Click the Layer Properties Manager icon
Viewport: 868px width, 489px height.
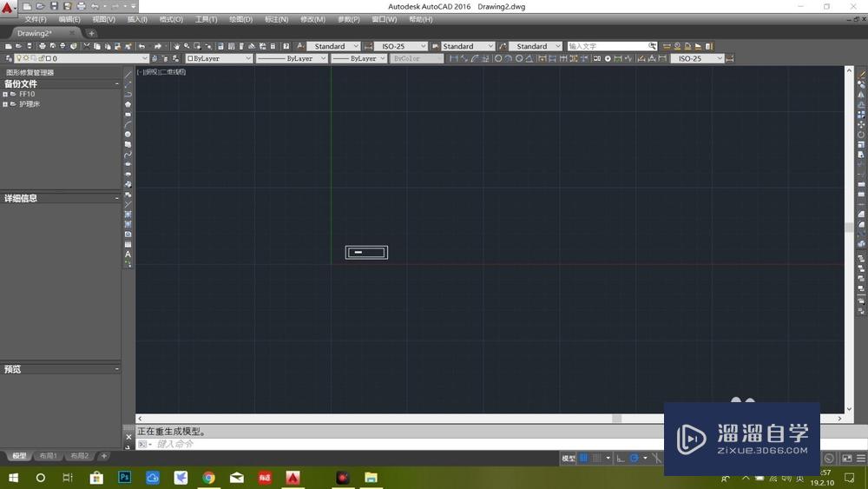[9, 58]
